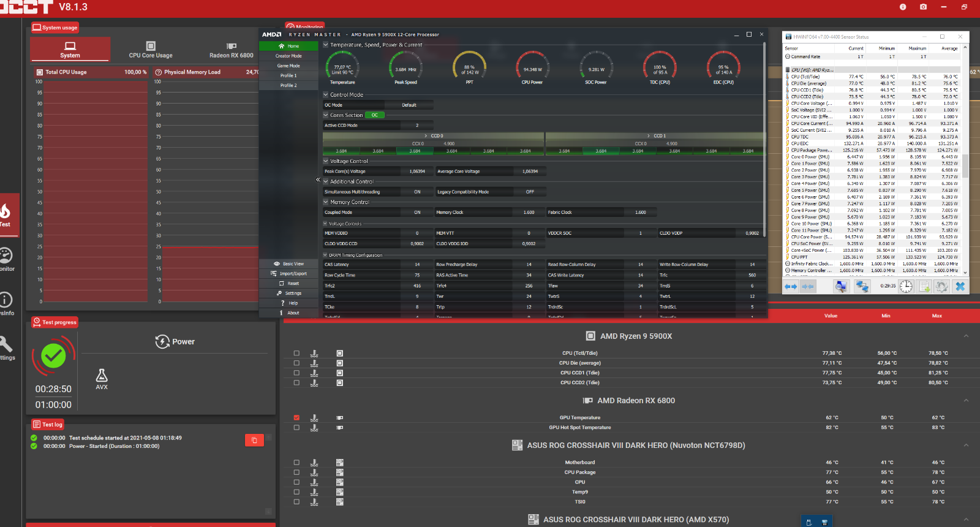Enable checkbox for TSI0 sensor
This screenshot has width=980, height=527.
[x=296, y=502]
